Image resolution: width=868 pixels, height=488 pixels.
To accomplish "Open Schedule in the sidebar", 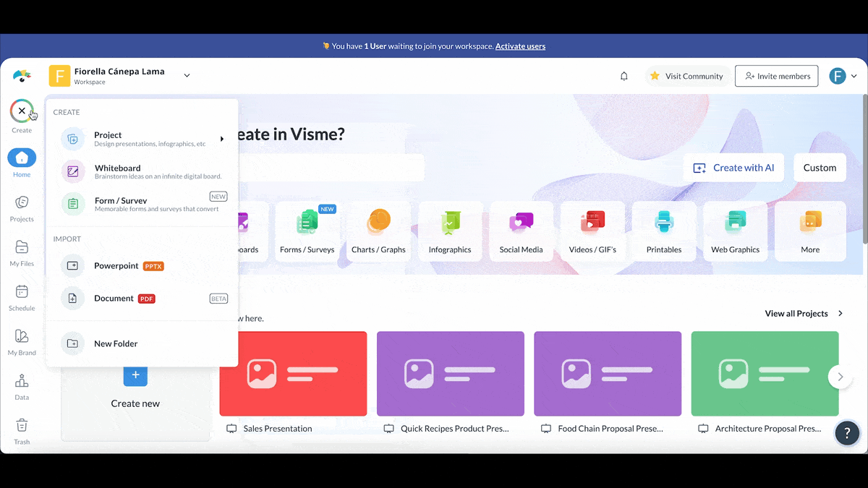I will pyautogui.click(x=22, y=297).
